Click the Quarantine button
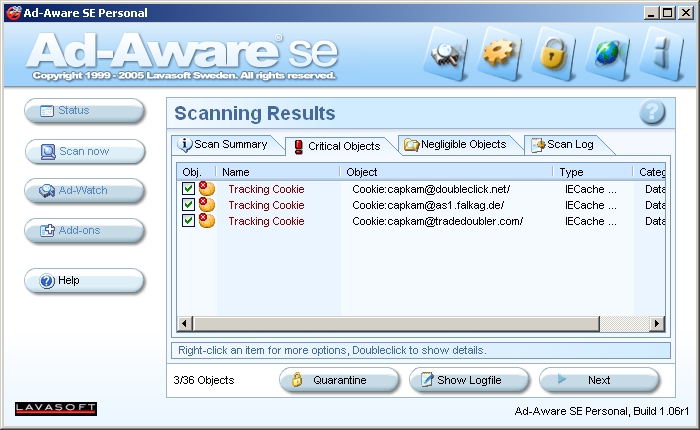700x430 pixels. point(339,380)
